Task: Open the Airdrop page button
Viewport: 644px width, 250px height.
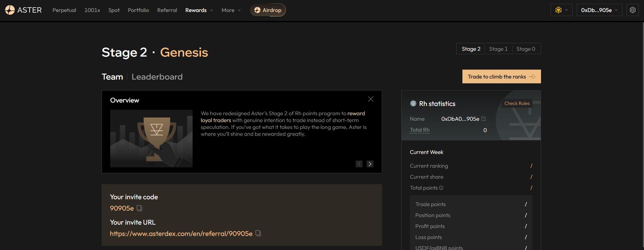Action: pyautogui.click(x=268, y=10)
